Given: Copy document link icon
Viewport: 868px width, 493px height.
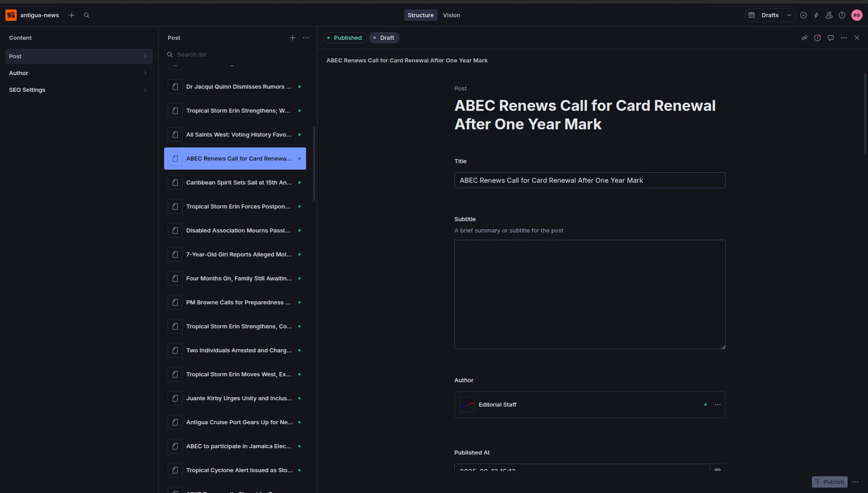Looking at the screenshot, I should click(804, 38).
